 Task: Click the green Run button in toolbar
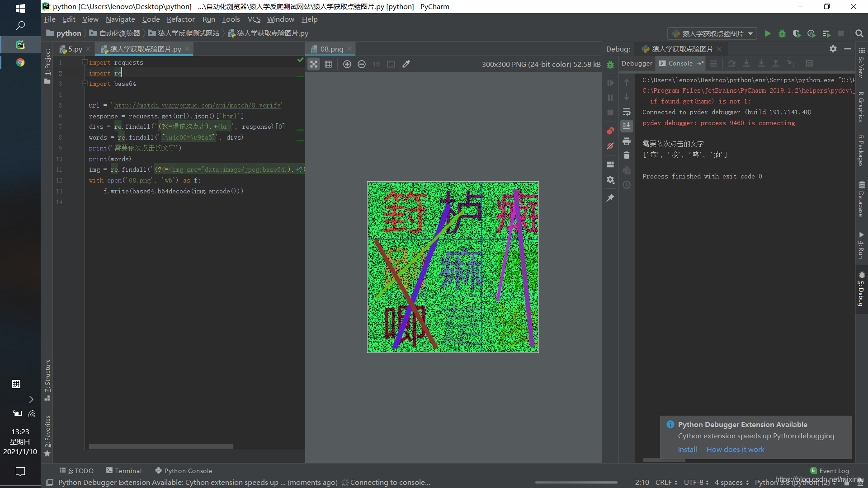767,33
